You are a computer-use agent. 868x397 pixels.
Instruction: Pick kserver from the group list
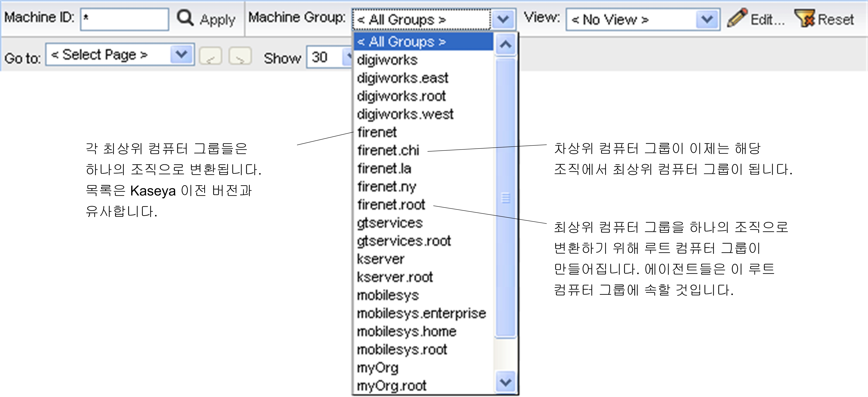coord(423,259)
